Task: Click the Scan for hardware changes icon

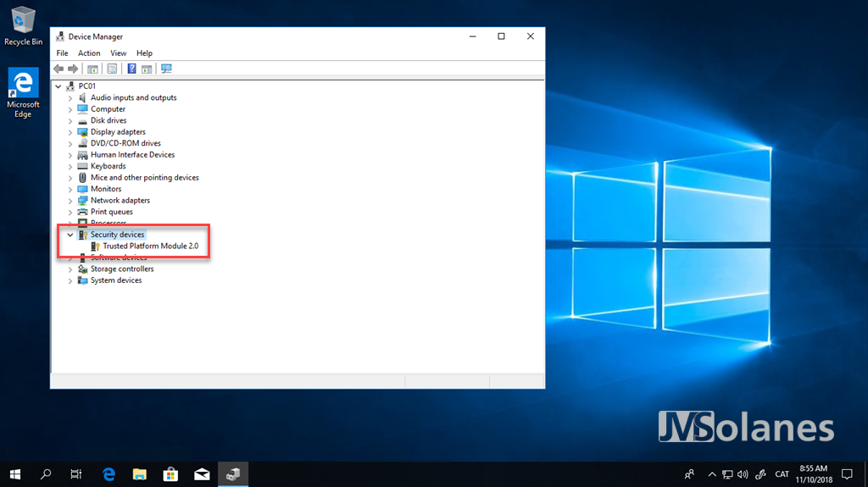Action: [x=166, y=69]
